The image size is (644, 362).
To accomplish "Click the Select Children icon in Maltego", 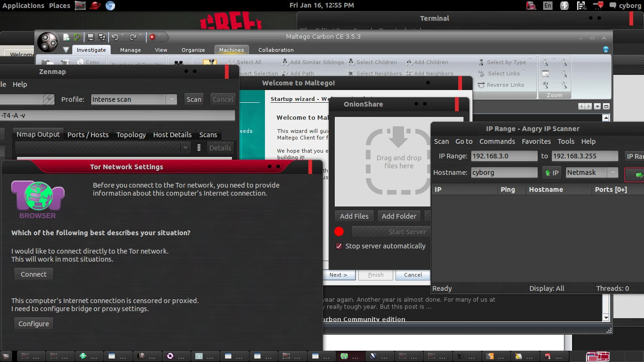I will (351, 62).
